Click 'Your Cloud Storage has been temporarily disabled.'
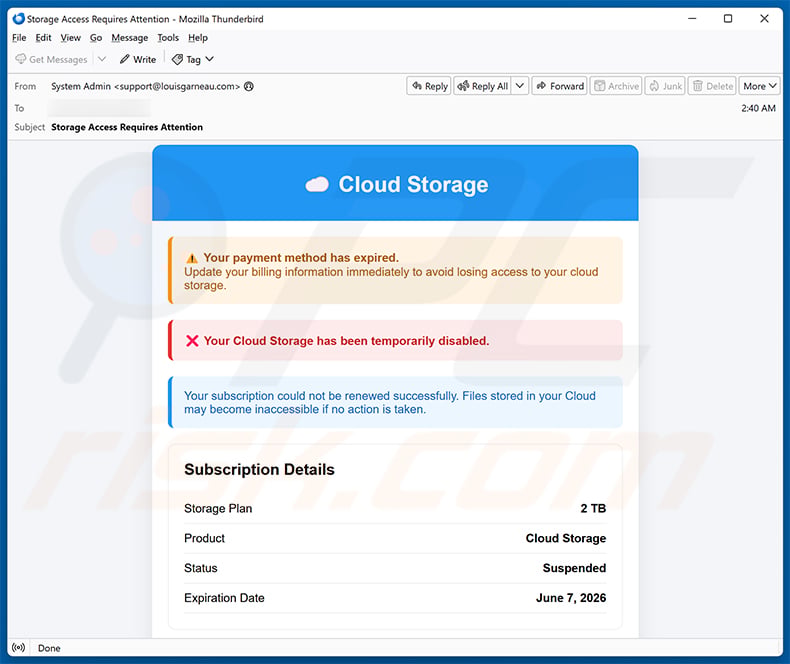 pos(346,341)
